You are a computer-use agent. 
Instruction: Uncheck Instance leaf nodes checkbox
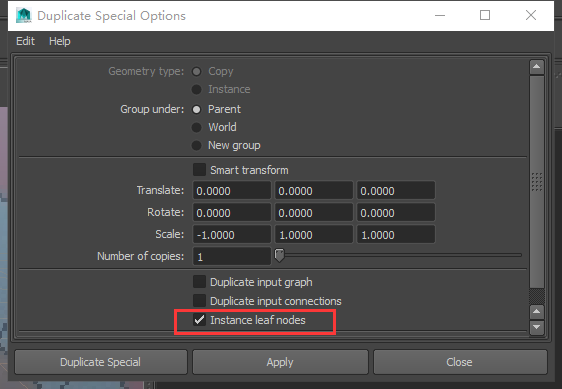coord(199,320)
